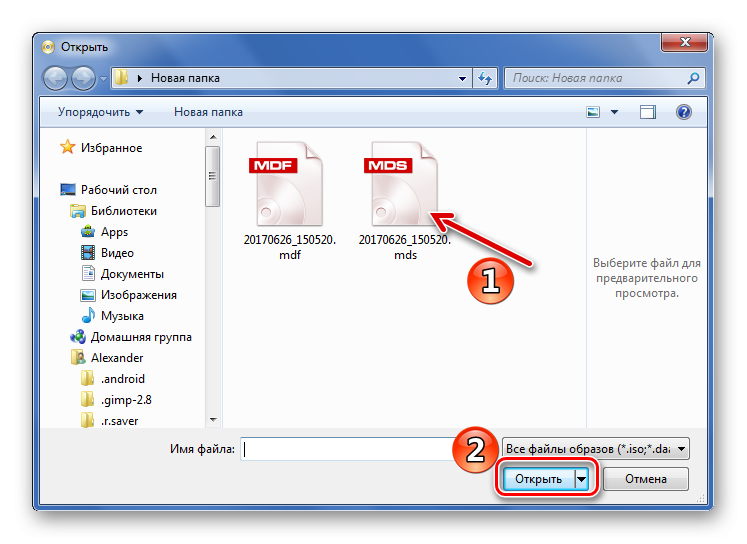Select Рабочий стол in the navigation tree
Image resolution: width=747 pixels, height=544 pixels.
click(118, 190)
